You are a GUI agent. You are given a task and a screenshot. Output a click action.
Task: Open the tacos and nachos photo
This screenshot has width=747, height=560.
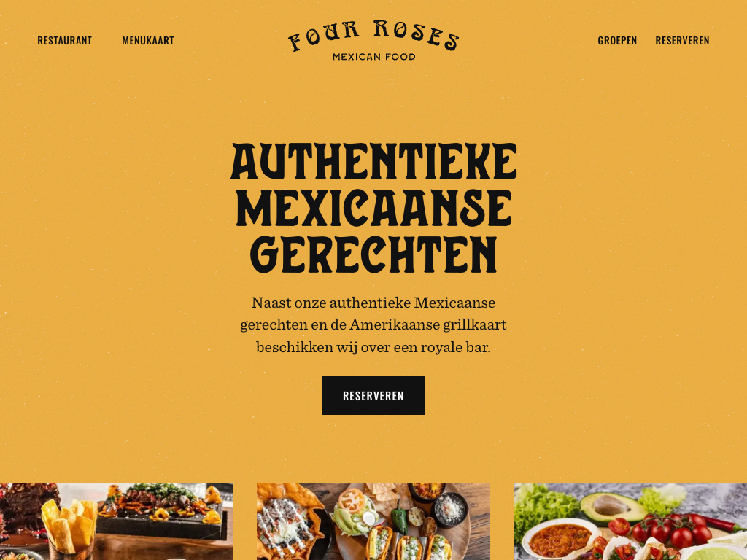coord(373,522)
